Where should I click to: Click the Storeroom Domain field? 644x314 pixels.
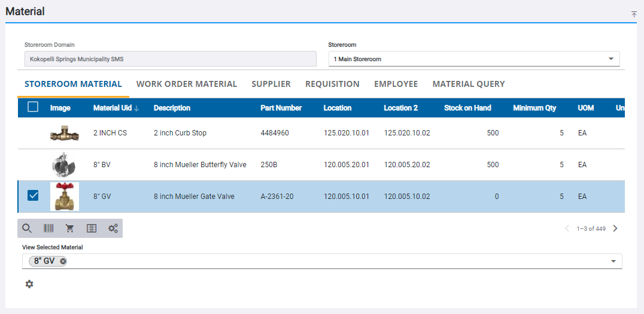(x=171, y=59)
